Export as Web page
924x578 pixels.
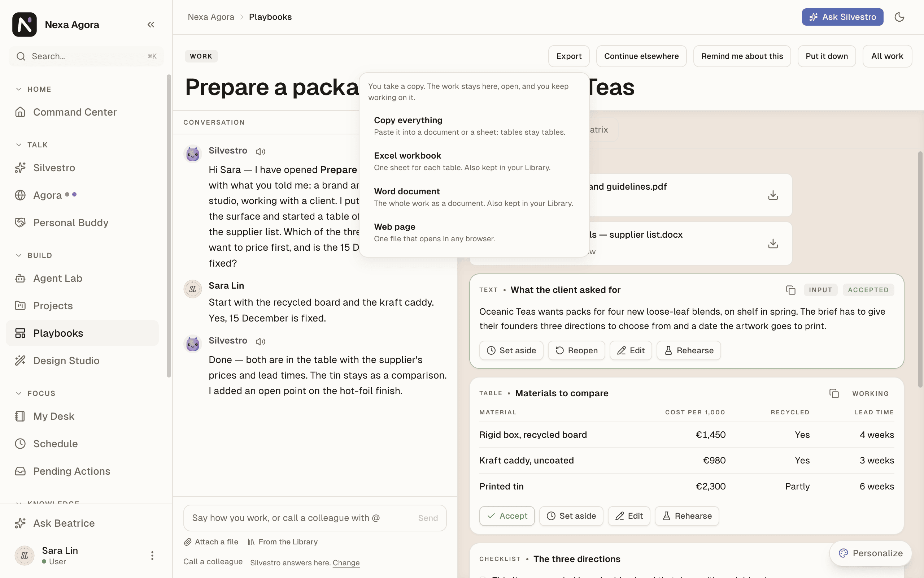(x=474, y=232)
